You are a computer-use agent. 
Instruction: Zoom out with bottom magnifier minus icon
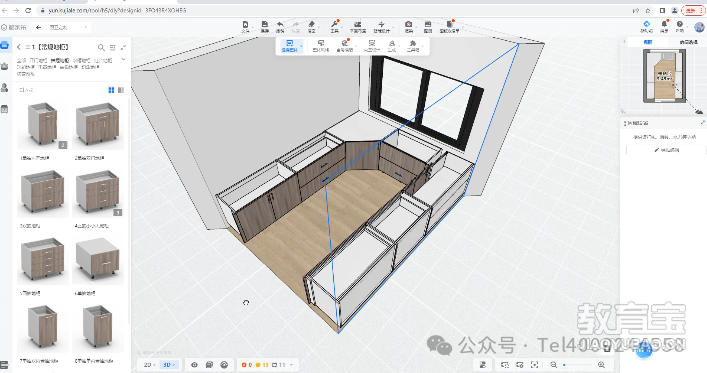553,364
